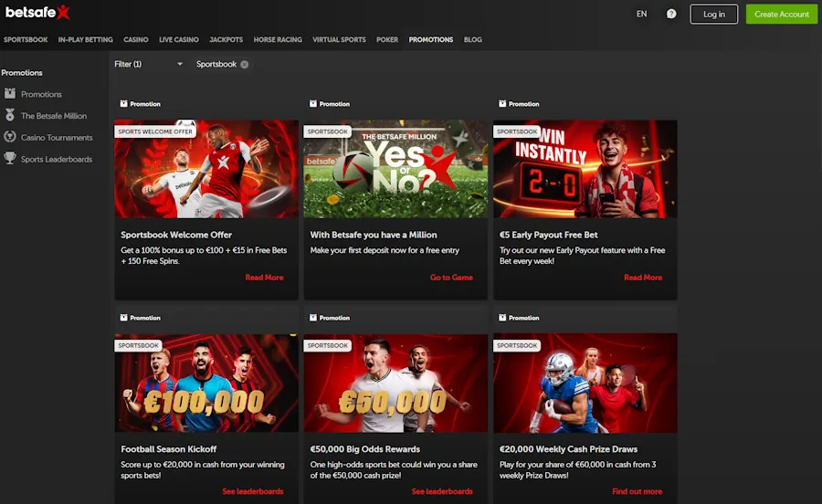Click the Casino Tournaments icon in sidebar
This screenshot has width=822, height=504.
pyautogui.click(x=10, y=137)
